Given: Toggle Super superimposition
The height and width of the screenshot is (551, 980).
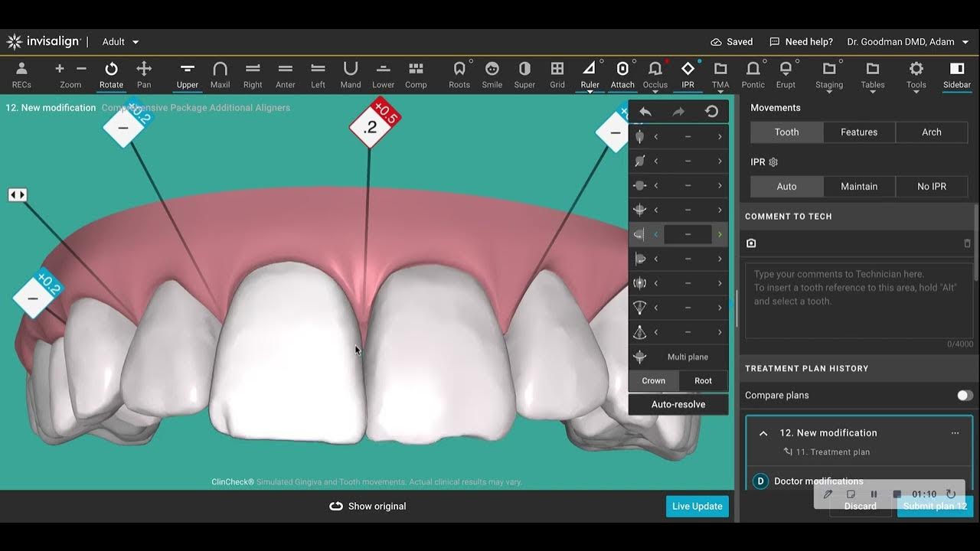Looking at the screenshot, I should point(524,75).
